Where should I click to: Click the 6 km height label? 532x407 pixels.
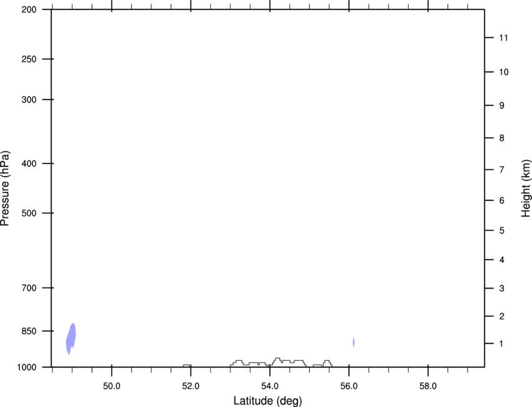502,200
